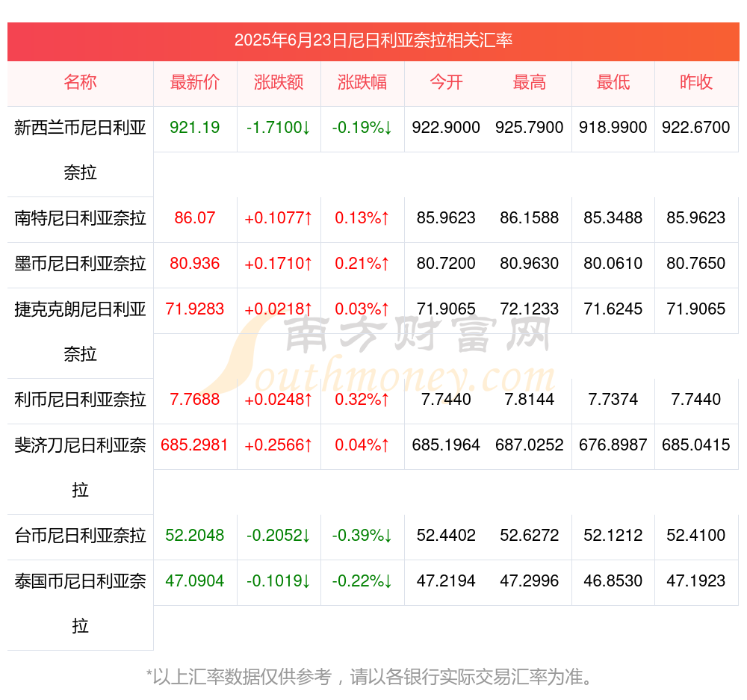Click the 涨跌幅 column header
Screen dimensions: 747x700
click(362, 82)
